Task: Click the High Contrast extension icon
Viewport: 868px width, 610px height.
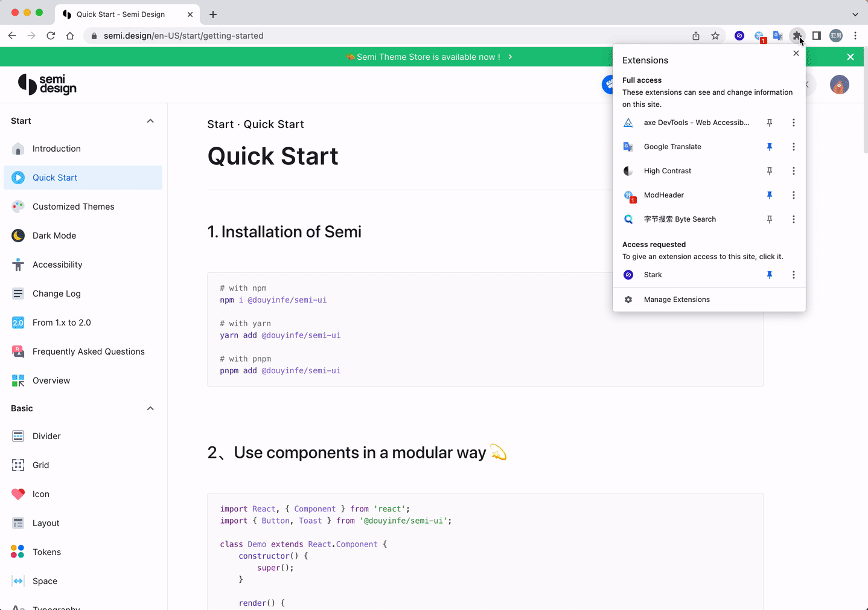Action: [628, 171]
